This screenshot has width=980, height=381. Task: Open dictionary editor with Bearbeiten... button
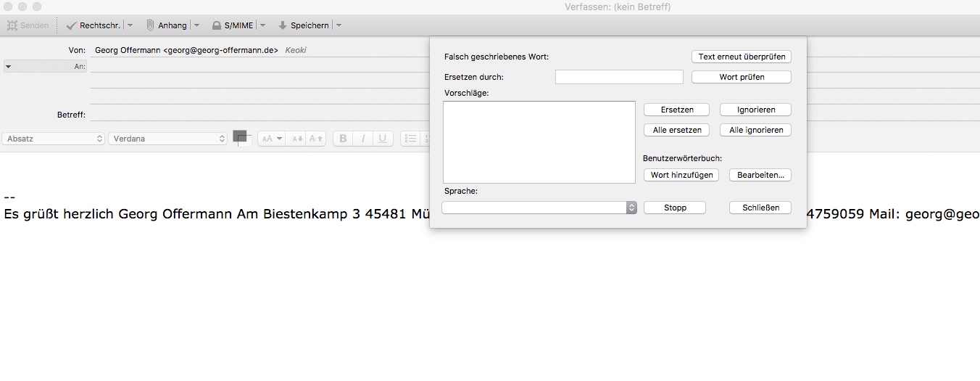(760, 175)
